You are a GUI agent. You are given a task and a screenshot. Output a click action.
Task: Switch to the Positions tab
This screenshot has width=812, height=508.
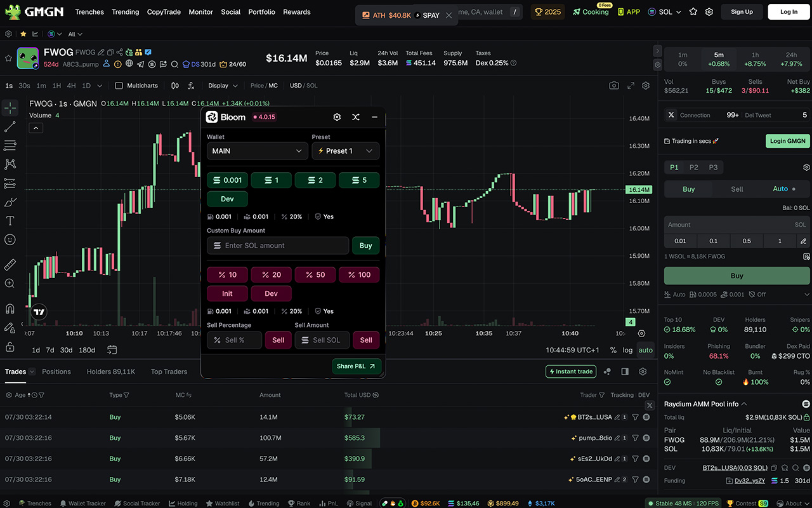pyautogui.click(x=56, y=371)
